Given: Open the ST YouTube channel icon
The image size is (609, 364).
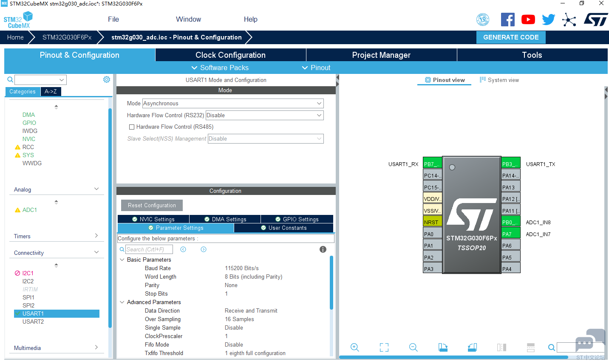Looking at the screenshot, I should 528,20.
